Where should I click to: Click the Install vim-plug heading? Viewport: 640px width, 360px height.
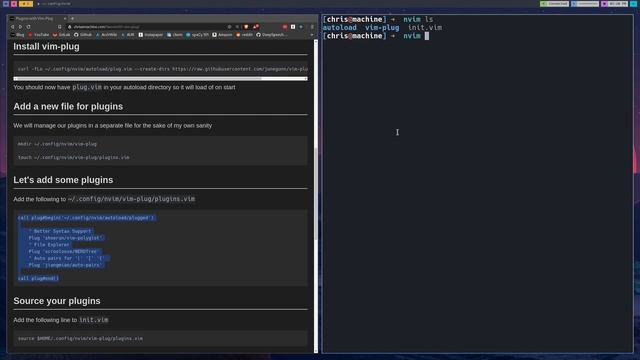(x=47, y=47)
